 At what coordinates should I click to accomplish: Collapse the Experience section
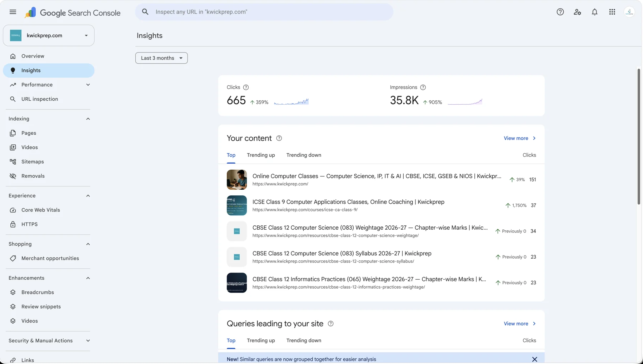click(x=88, y=196)
